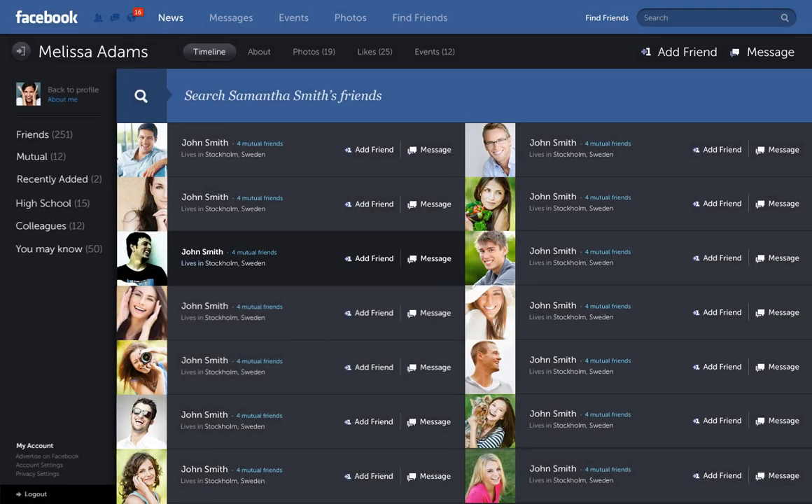Switch to the About tab

[x=259, y=52]
